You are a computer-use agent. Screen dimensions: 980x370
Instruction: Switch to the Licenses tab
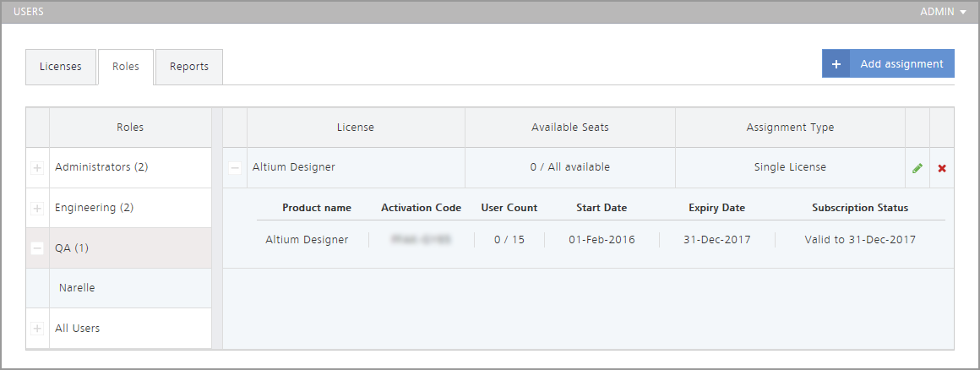61,67
